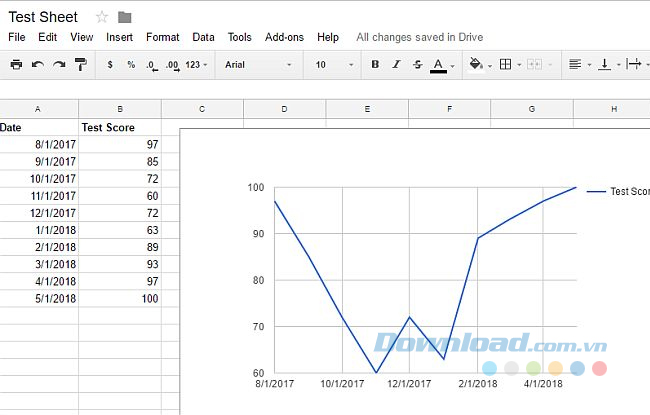
Task: Expand the text color dropdown arrow
Action: [452, 66]
